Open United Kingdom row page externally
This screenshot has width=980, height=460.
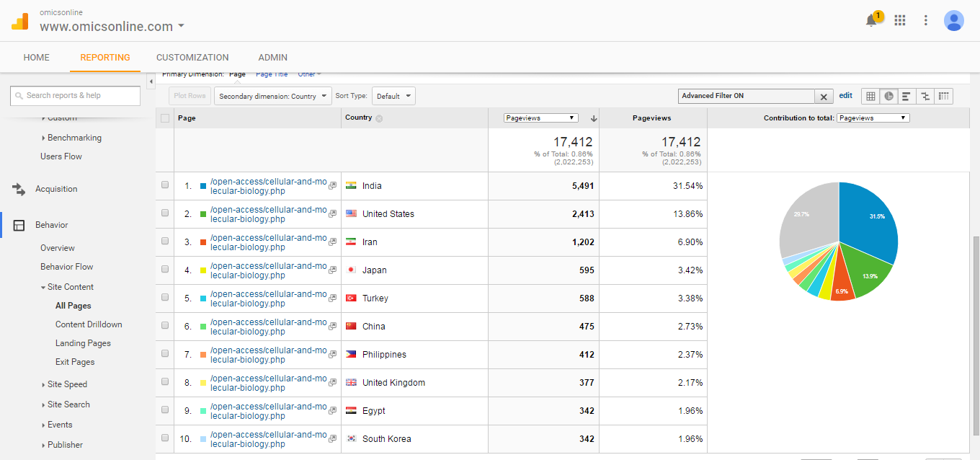pos(332,383)
